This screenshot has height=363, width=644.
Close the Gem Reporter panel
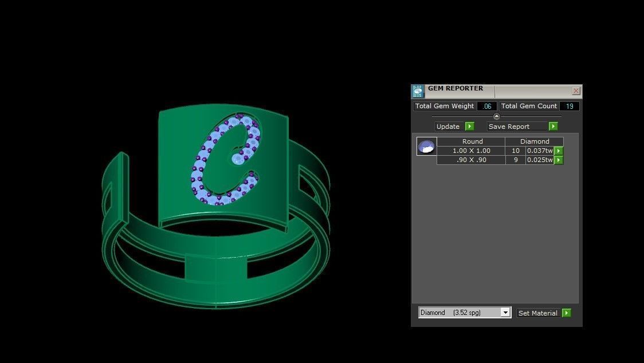pyautogui.click(x=576, y=90)
